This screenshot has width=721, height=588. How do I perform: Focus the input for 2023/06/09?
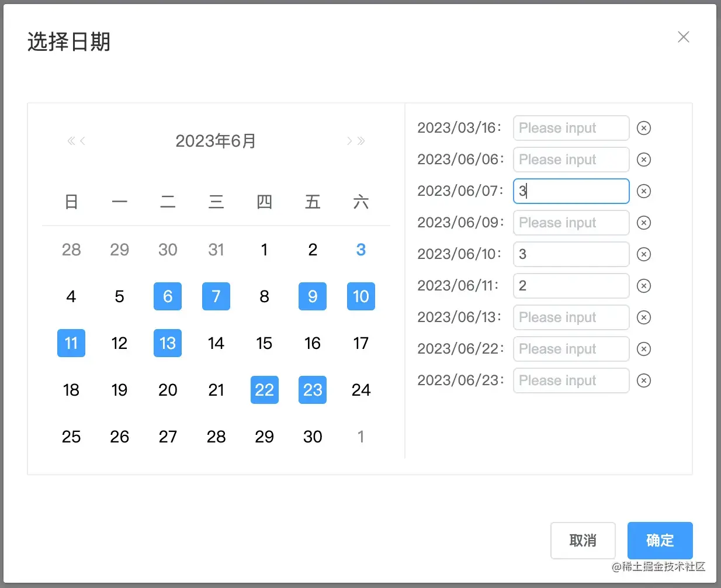pyautogui.click(x=571, y=223)
